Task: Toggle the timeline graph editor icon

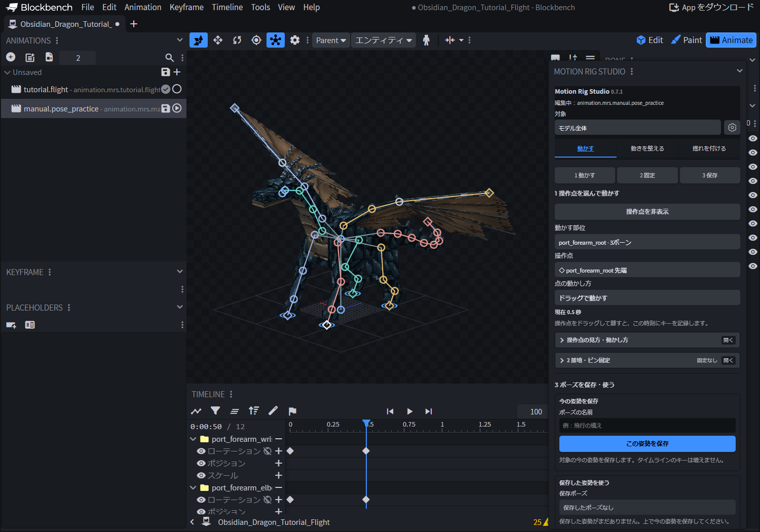Action: [x=196, y=411]
